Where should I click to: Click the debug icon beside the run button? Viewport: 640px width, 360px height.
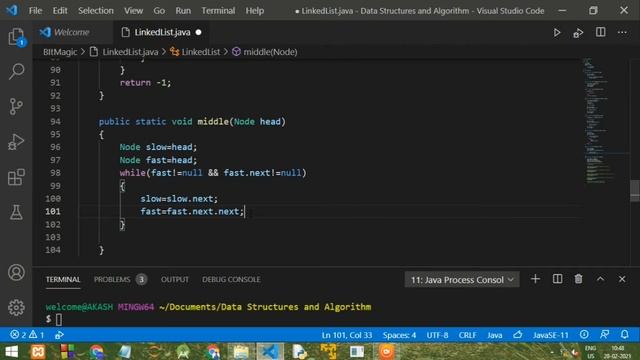pos(578,33)
